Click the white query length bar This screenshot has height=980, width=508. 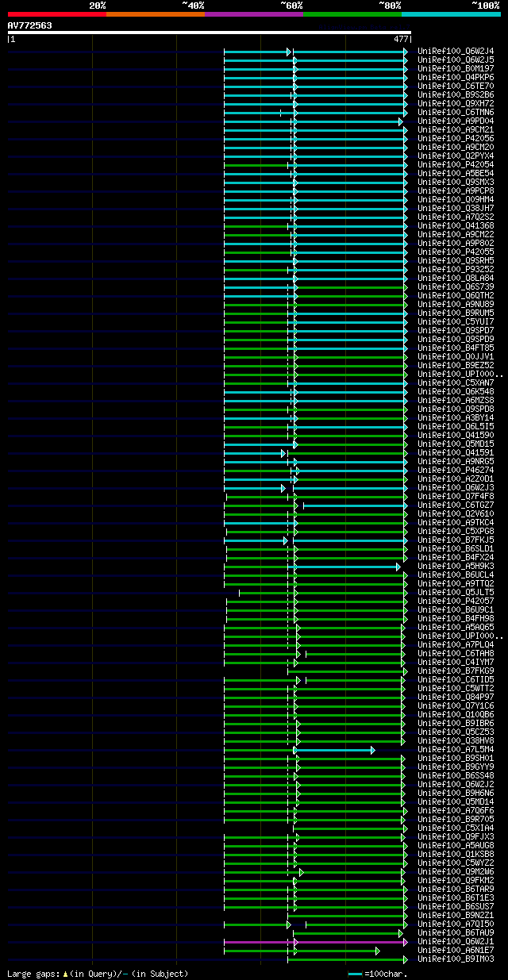pos(209,33)
